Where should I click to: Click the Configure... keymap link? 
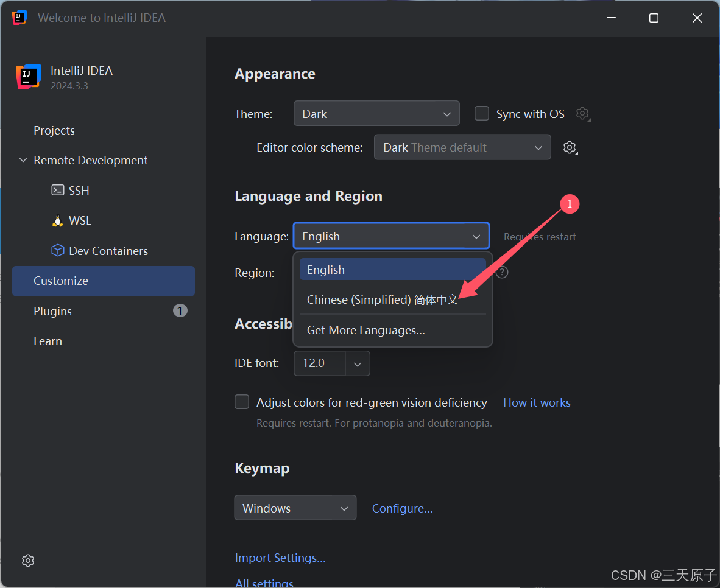click(402, 508)
